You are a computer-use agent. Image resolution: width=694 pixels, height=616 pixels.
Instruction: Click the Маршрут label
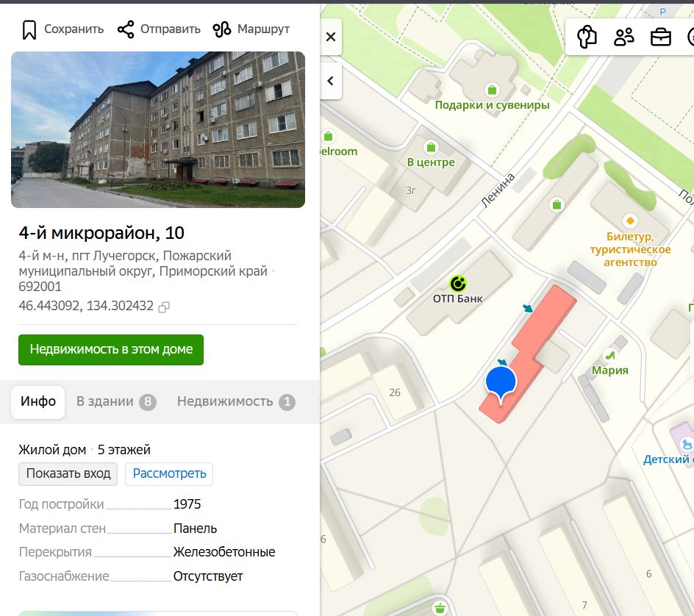pyautogui.click(x=263, y=29)
